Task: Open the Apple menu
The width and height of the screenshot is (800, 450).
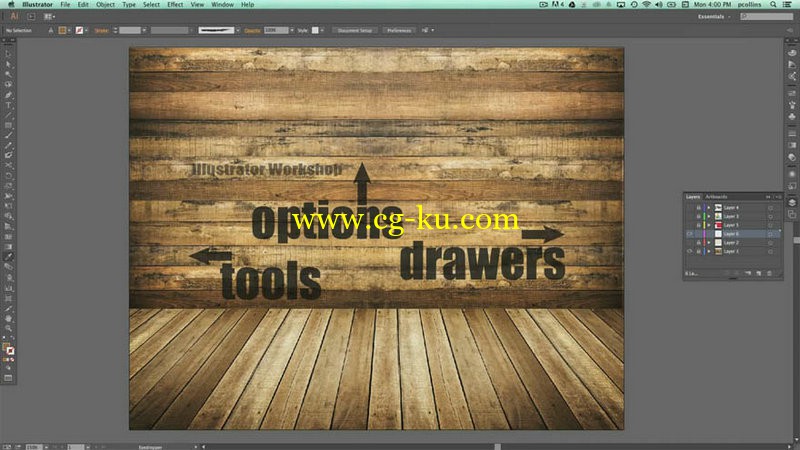Action: click(x=11, y=4)
